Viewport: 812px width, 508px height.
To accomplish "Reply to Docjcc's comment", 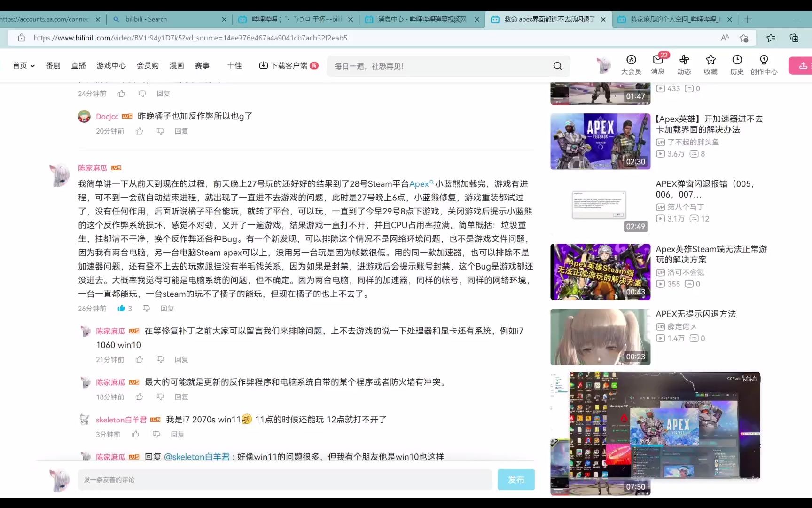I will point(181,131).
